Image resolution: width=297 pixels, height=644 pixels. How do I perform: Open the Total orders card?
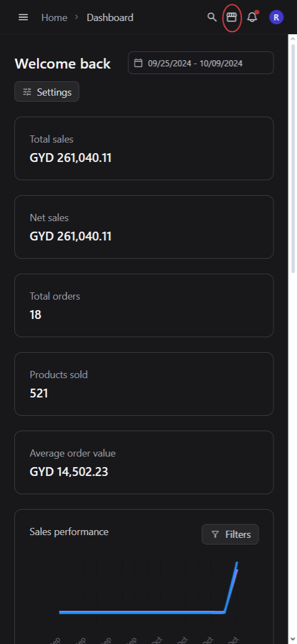pyautogui.click(x=144, y=305)
